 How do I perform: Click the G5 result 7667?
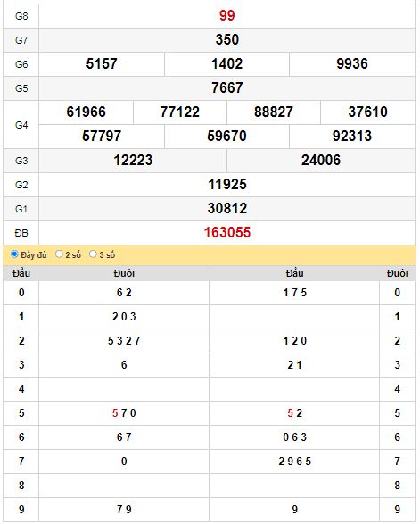pos(227,87)
